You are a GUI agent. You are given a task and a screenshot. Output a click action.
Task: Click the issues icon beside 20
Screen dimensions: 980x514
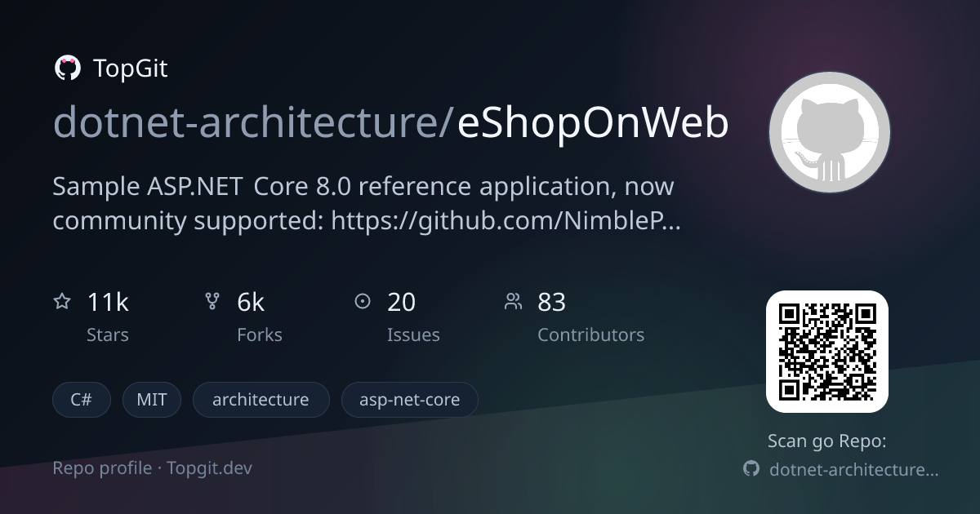click(x=363, y=302)
